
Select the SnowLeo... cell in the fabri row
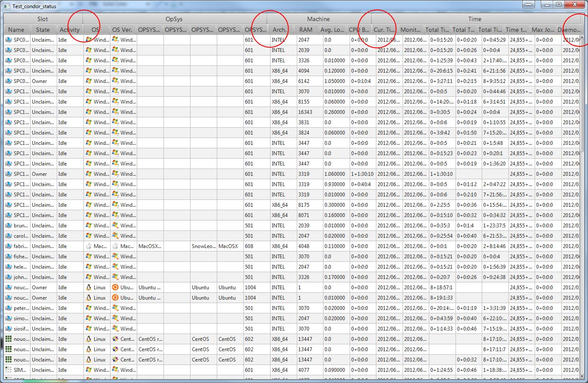point(203,246)
